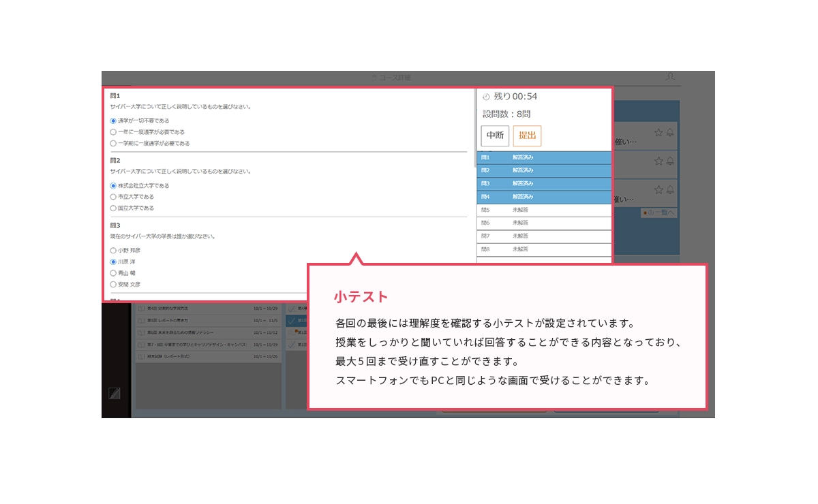818x504 pixels.
Task: Select radio option 市立大学である
Action: [113, 197]
